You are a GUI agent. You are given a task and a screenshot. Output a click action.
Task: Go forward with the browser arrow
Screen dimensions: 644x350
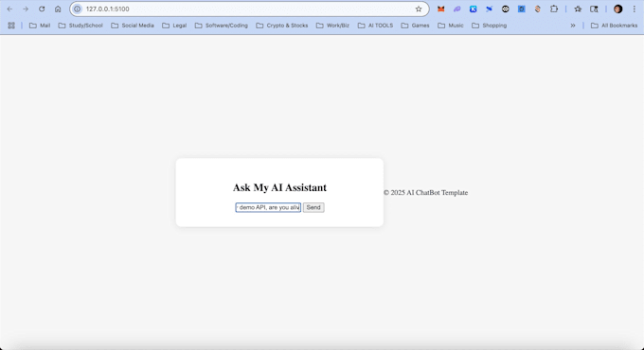pos(26,9)
